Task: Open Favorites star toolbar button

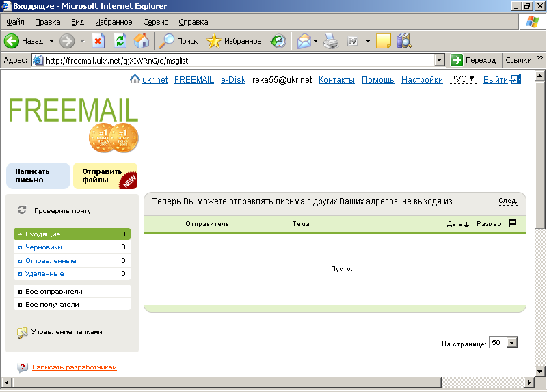Action: click(233, 41)
